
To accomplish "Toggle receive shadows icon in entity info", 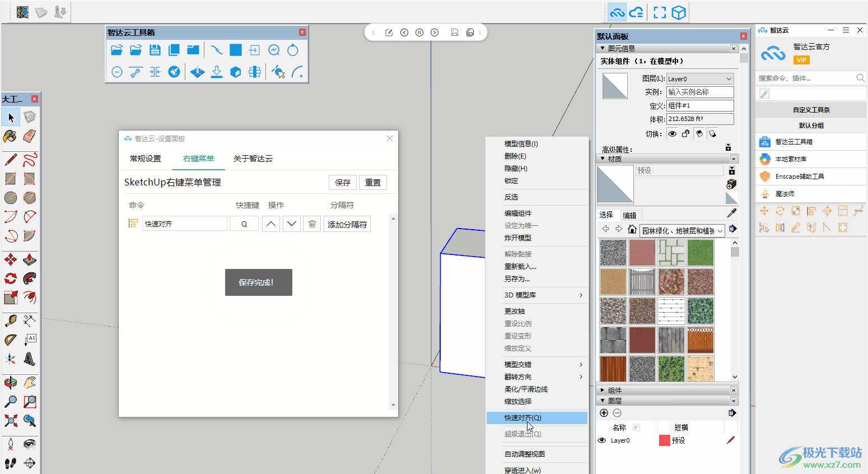I will coord(699,133).
